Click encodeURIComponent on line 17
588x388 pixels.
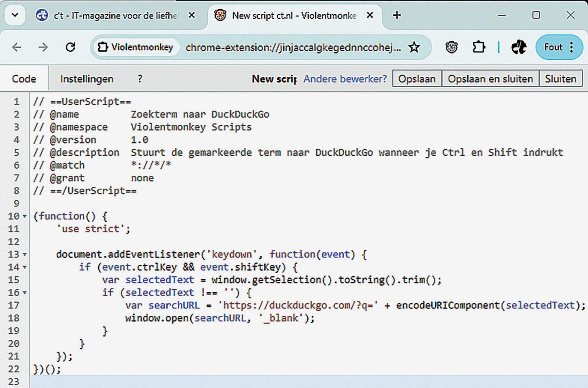click(448, 305)
